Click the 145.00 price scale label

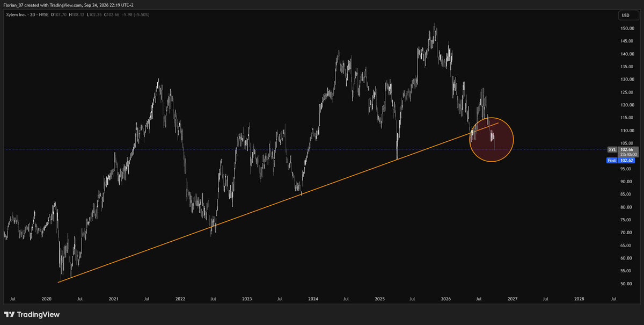click(x=627, y=41)
